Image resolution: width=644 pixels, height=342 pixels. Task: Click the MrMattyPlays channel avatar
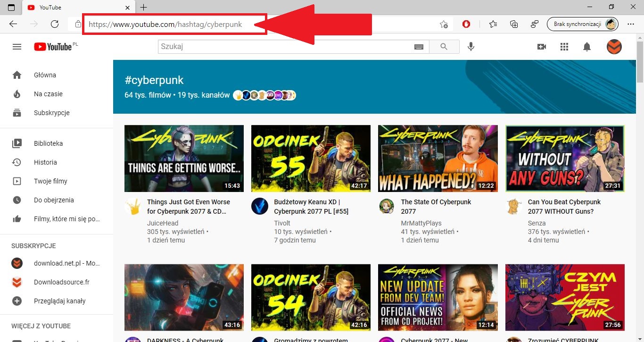point(387,206)
